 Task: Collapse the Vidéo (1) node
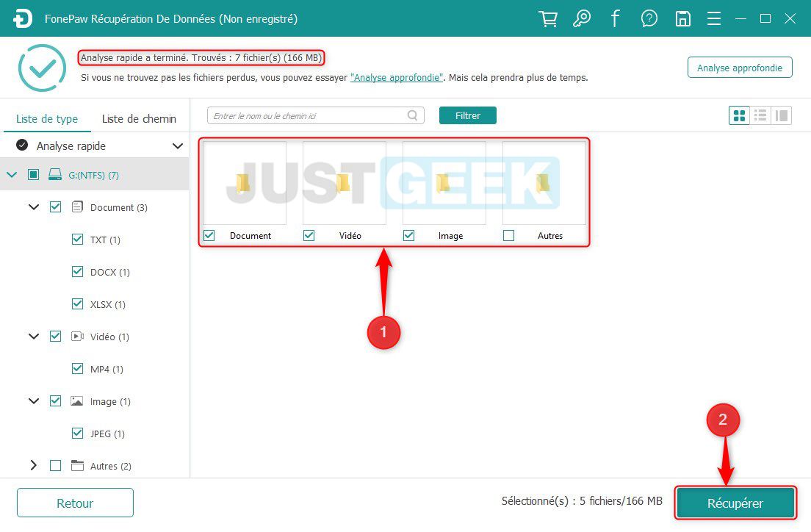pyautogui.click(x=34, y=337)
